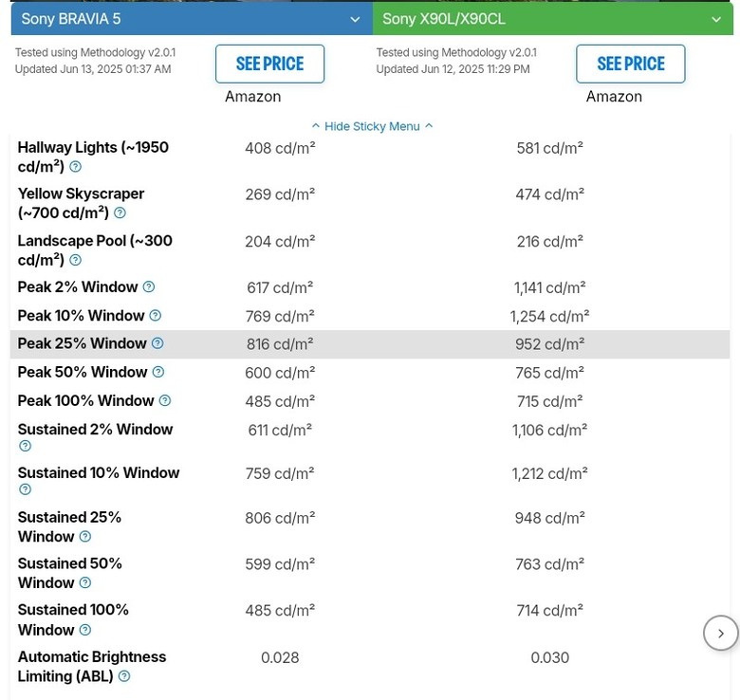
Task: Select the Yellow Skyscraper row label
Action: [82, 203]
